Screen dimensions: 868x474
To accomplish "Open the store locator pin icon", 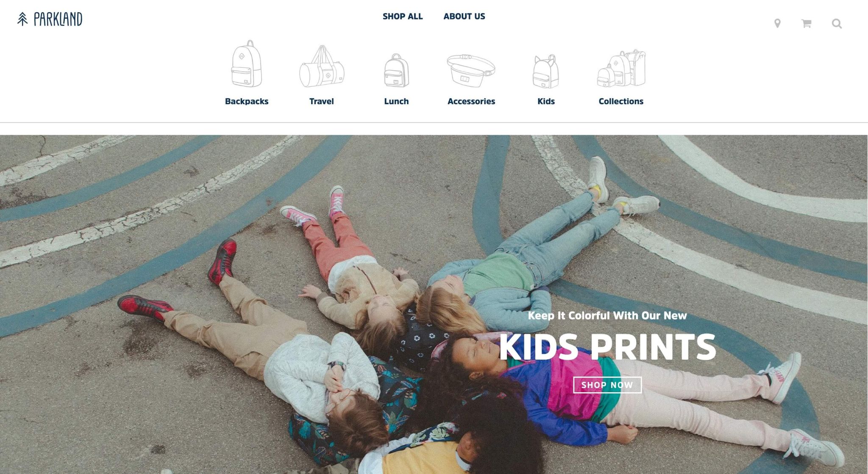I will 777,23.
